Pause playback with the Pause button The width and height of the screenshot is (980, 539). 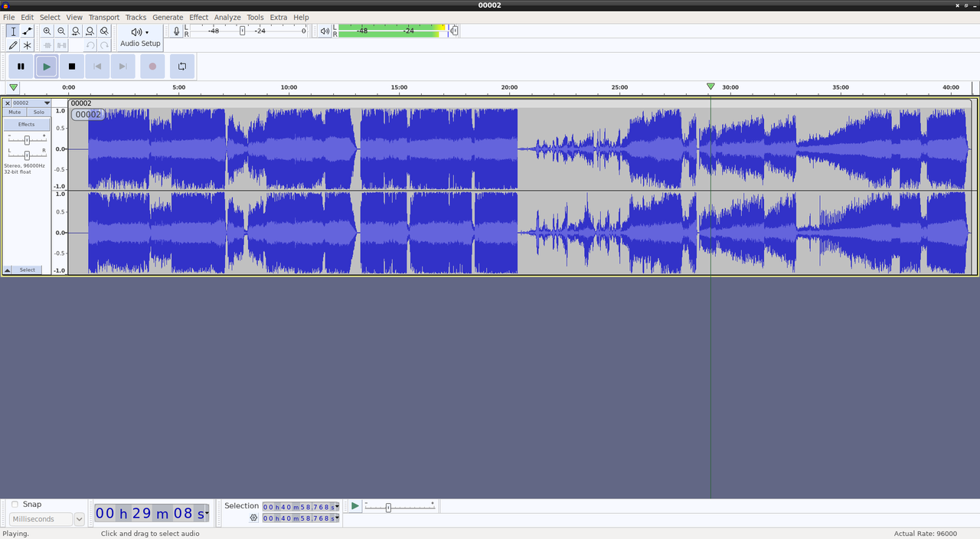(21, 67)
